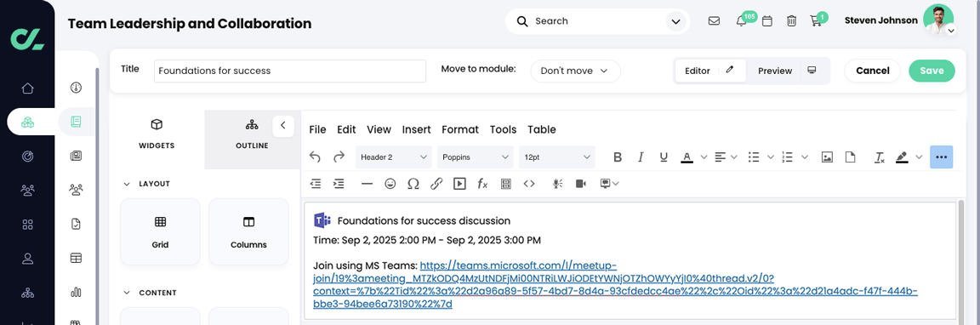Apply the text color
The width and height of the screenshot is (980, 325).
tap(687, 157)
